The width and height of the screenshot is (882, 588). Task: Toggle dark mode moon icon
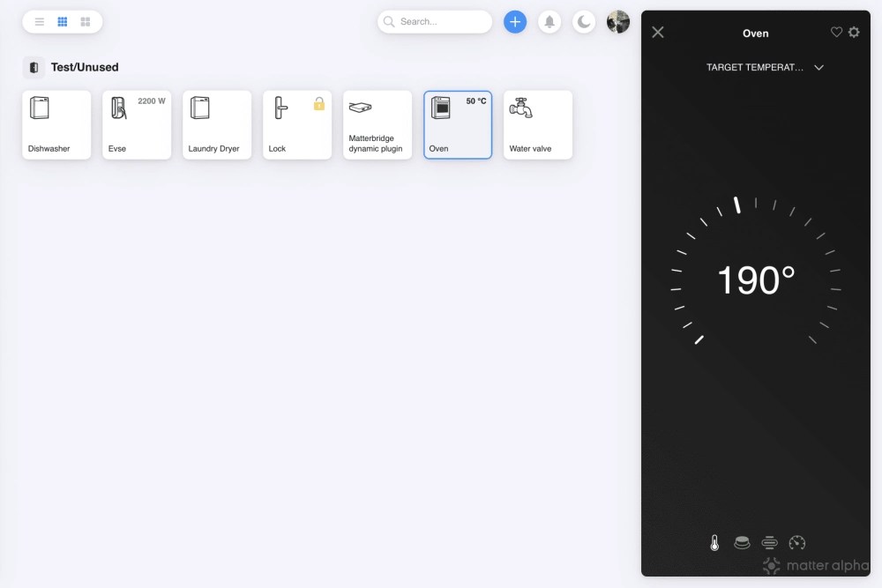(x=584, y=22)
